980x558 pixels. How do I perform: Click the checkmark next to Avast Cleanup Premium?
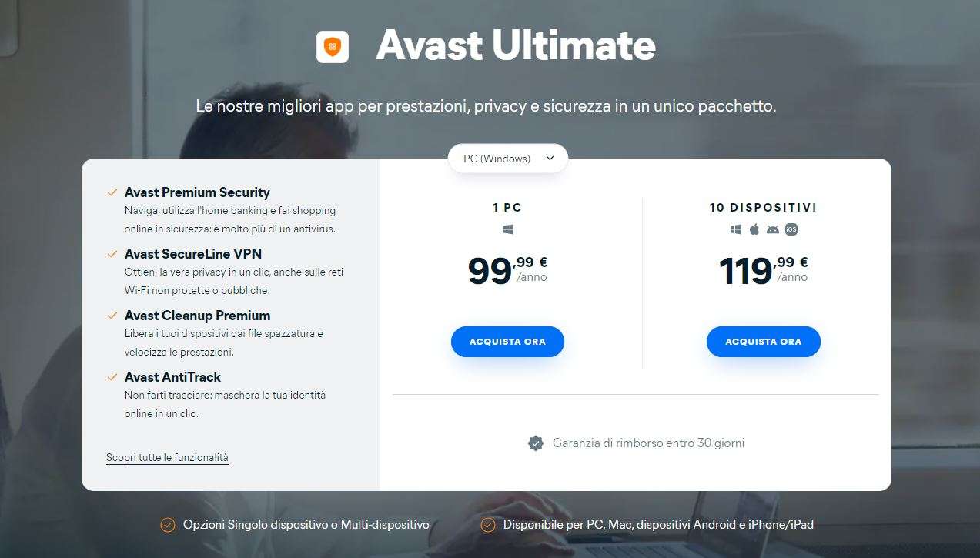pyautogui.click(x=112, y=316)
